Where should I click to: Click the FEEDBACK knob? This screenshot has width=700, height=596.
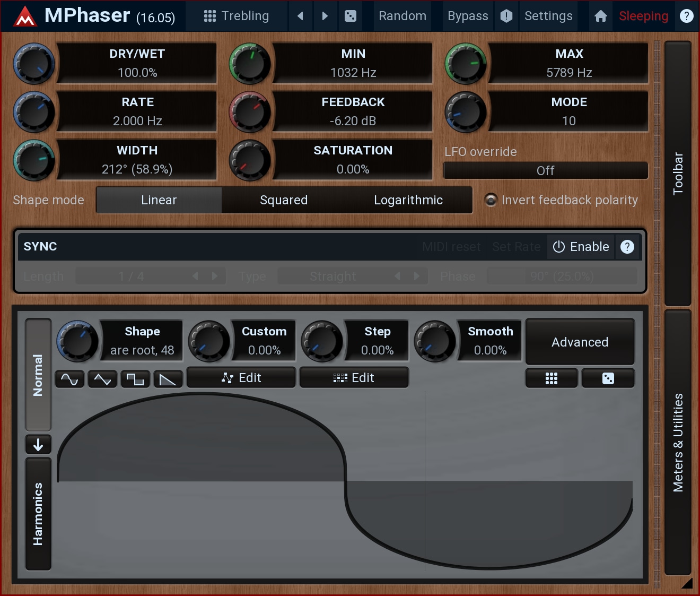(x=250, y=112)
